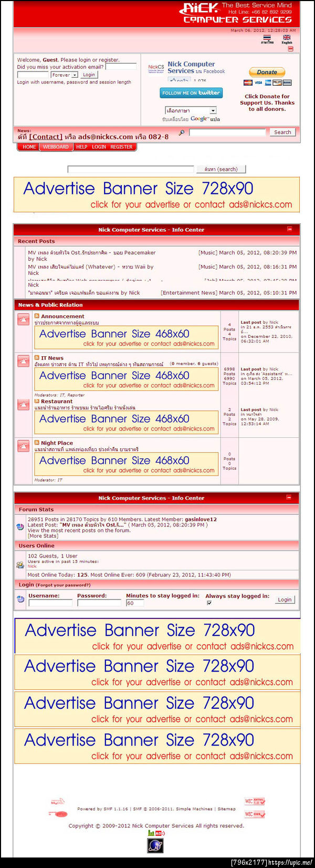315x868 pixels.
Task: Open the IT News board link
Action: coord(52,358)
